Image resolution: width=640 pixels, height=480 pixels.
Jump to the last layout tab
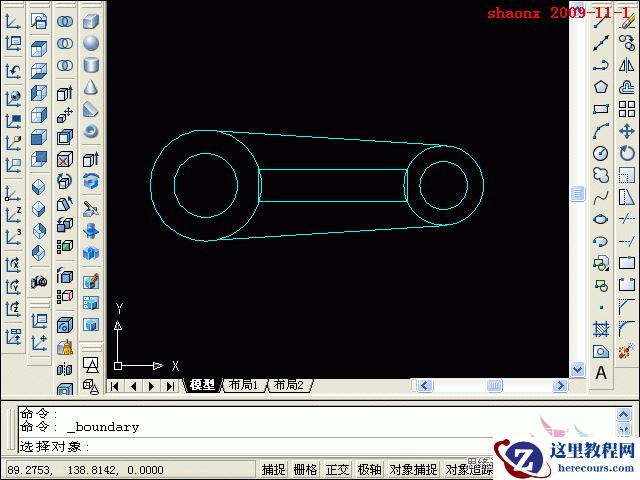point(171,386)
